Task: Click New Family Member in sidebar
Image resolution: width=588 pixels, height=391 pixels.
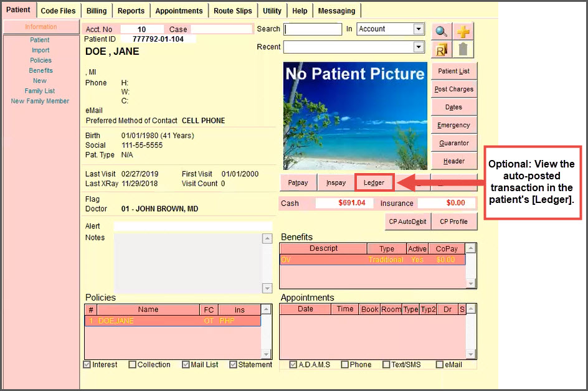Action: point(40,101)
